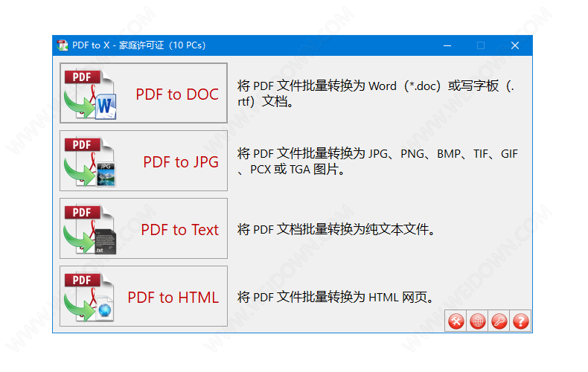Click the window title 家庭许可证 (10 PCs)
588x372 pixels.
pyautogui.click(x=162, y=45)
